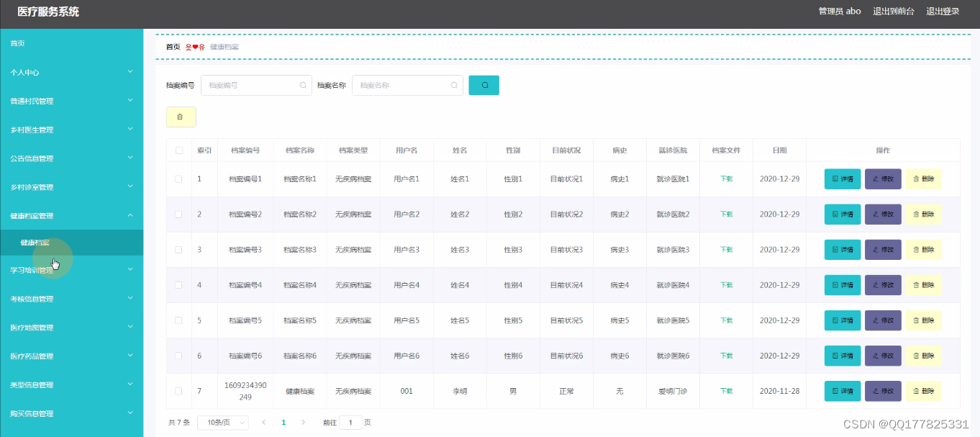Click 修改 for the 李明 row
Screen dimensions: 980x437
coord(883,391)
